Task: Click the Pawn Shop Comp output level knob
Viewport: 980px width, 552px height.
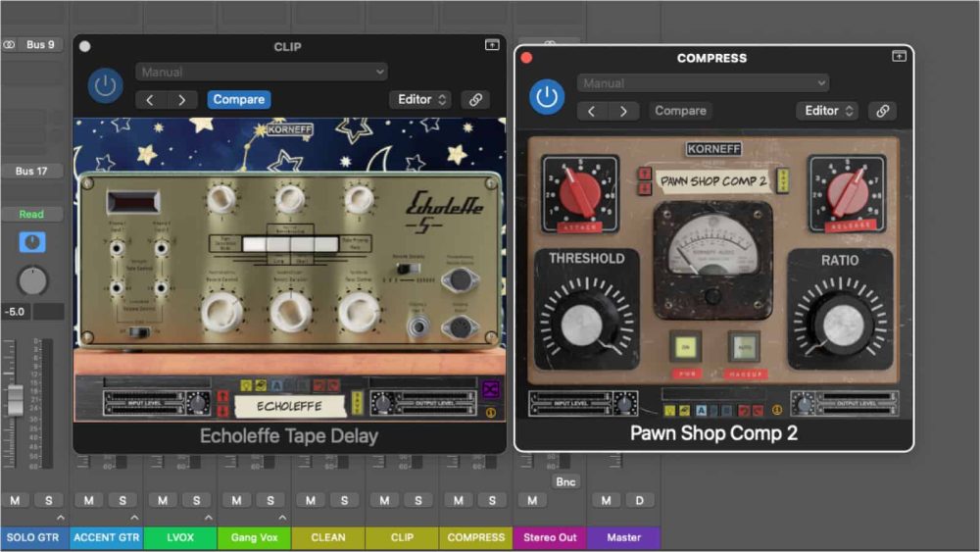Action: point(804,404)
